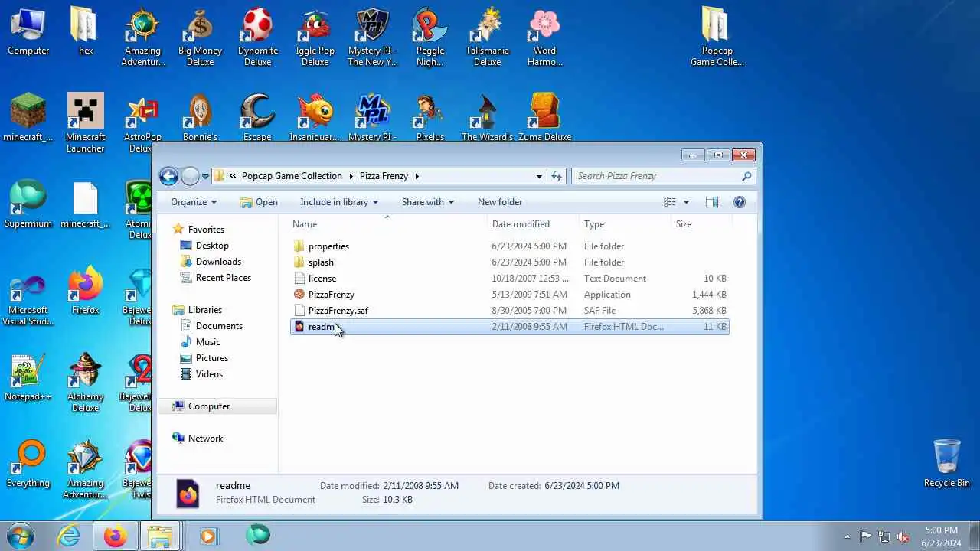Select Libraries in the navigation pane

205,310
